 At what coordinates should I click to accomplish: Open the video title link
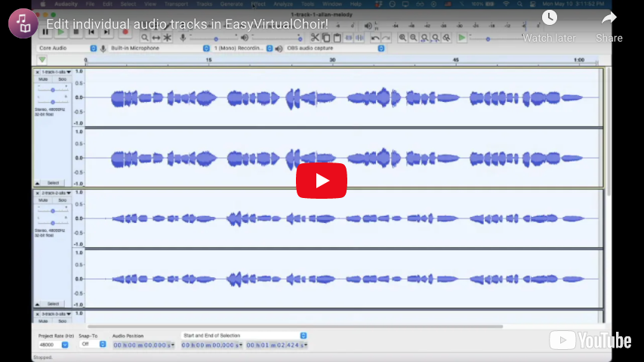pyautogui.click(x=187, y=24)
